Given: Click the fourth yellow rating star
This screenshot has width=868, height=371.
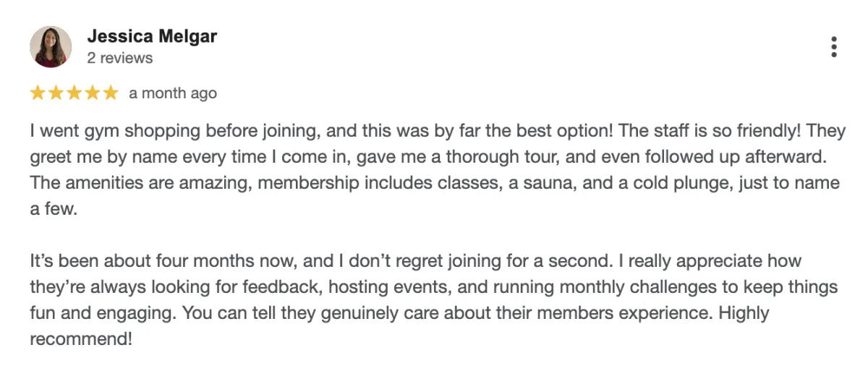Looking at the screenshot, I should pyautogui.click(x=92, y=93).
